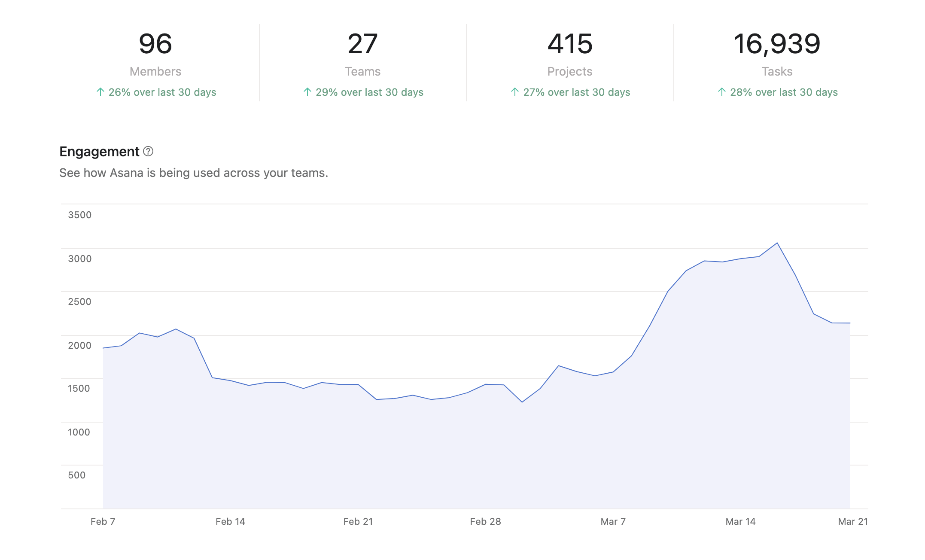Click the 500 y-axis label
Image resolution: width=925 pixels, height=560 pixels.
pos(77,475)
